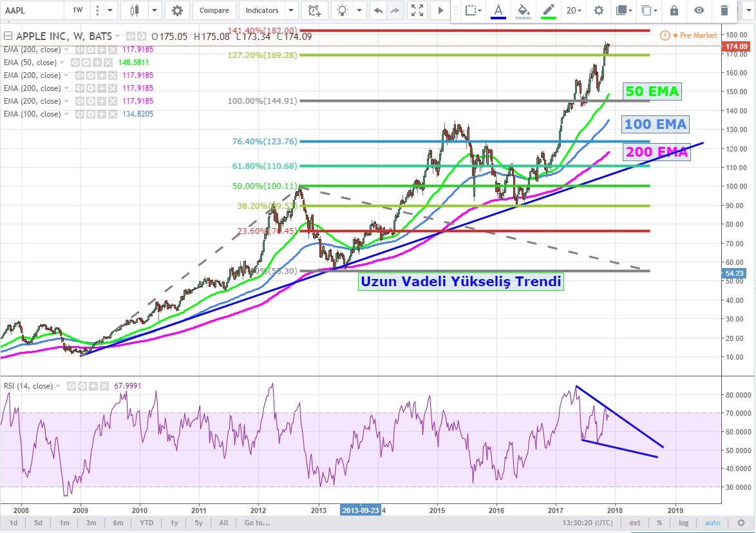The height and width of the screenshot is (533, 756).
Task: Enter fullscreen mode with expand icon
Action: [417, 10]
